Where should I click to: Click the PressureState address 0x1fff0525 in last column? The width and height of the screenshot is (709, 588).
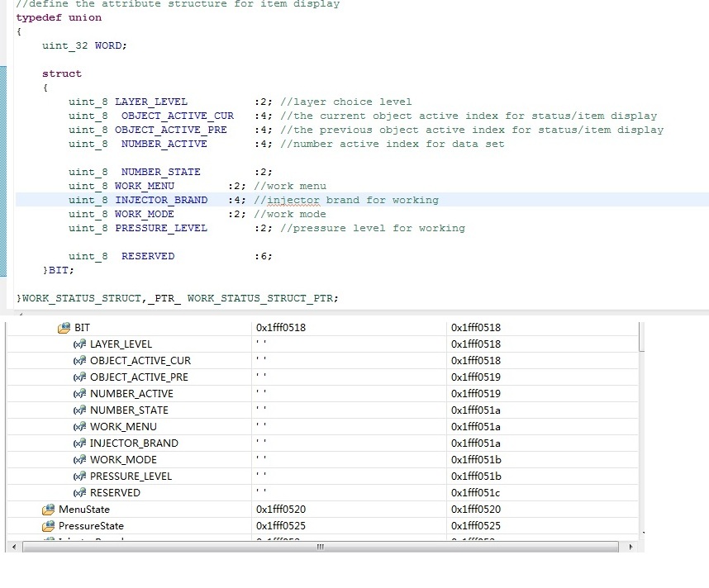point(476,526)
